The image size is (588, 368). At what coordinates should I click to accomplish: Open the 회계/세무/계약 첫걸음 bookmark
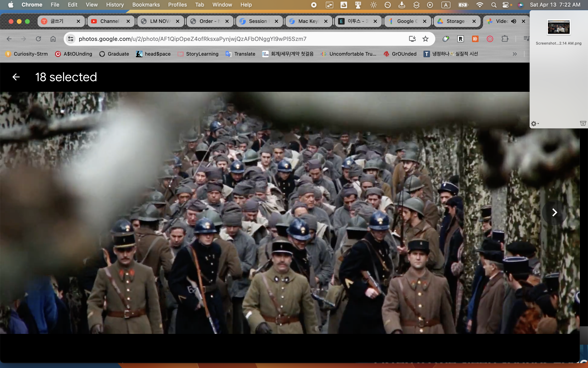[288, 54]
